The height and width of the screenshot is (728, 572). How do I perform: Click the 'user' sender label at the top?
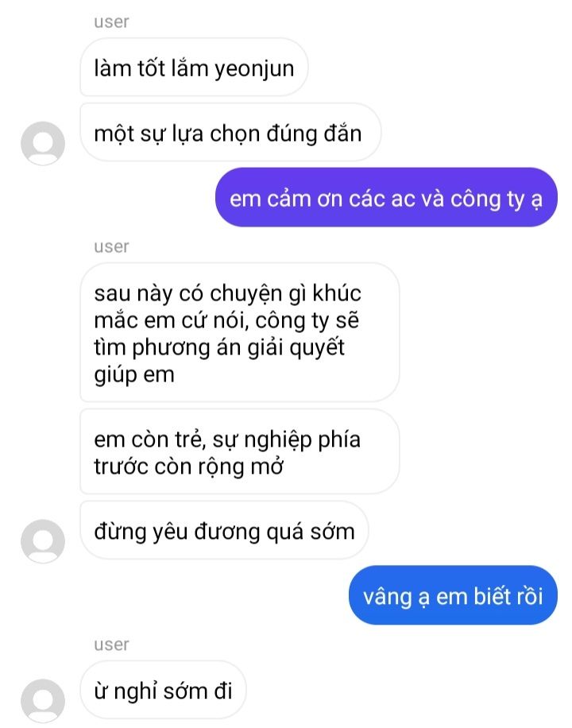pyautogui.click(x=111, y=21)
